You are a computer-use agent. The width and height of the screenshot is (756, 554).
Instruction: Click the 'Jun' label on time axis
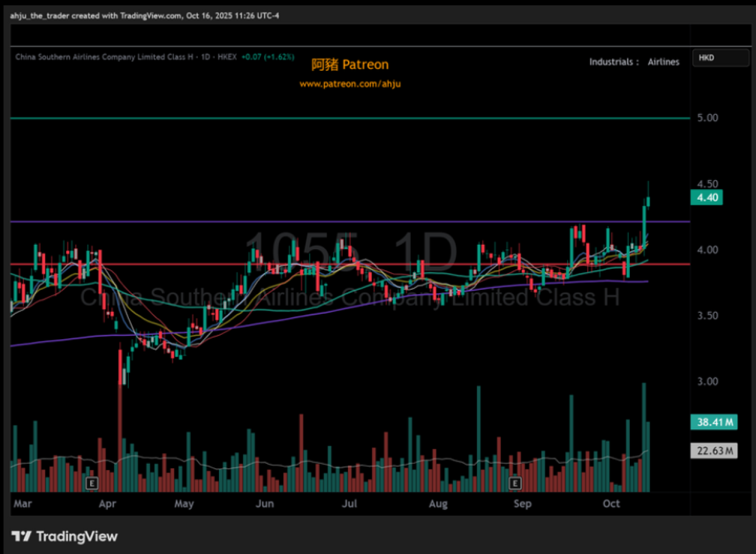point(265,504)
